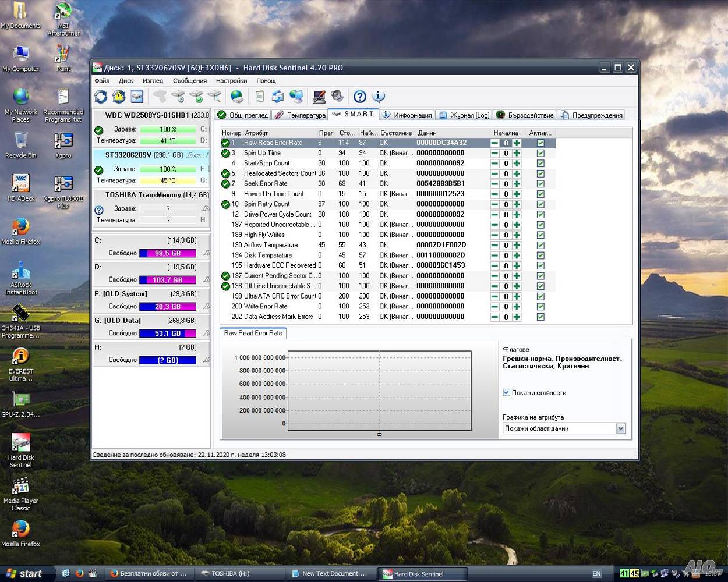Open the Настройки menu
Image resolution: width=728 pixels, height=582 pixels.
231,81
